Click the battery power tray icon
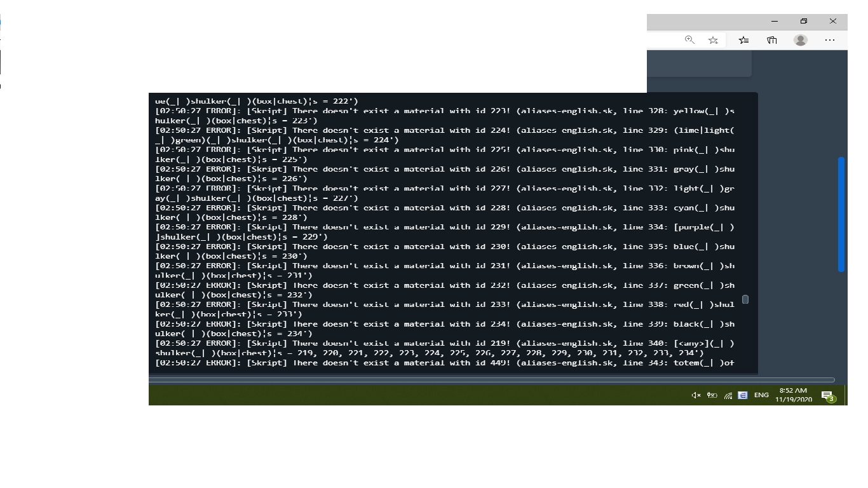 (712, 395)
